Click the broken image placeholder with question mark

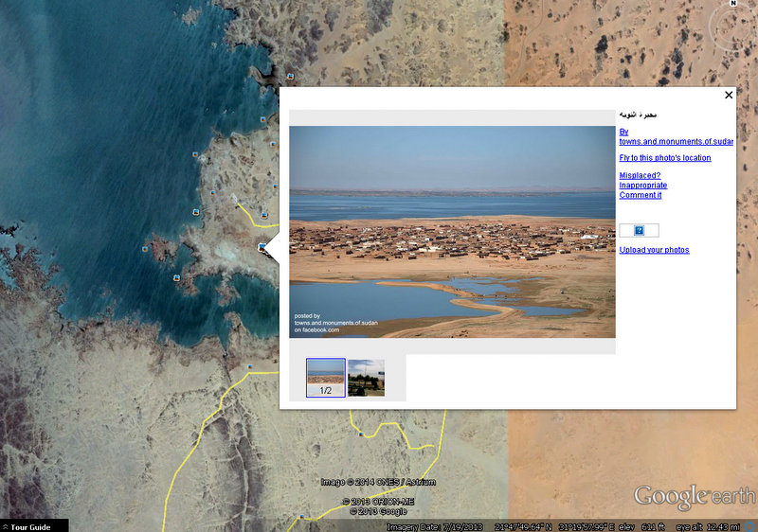pyautogui.click(x=639, y=230)
